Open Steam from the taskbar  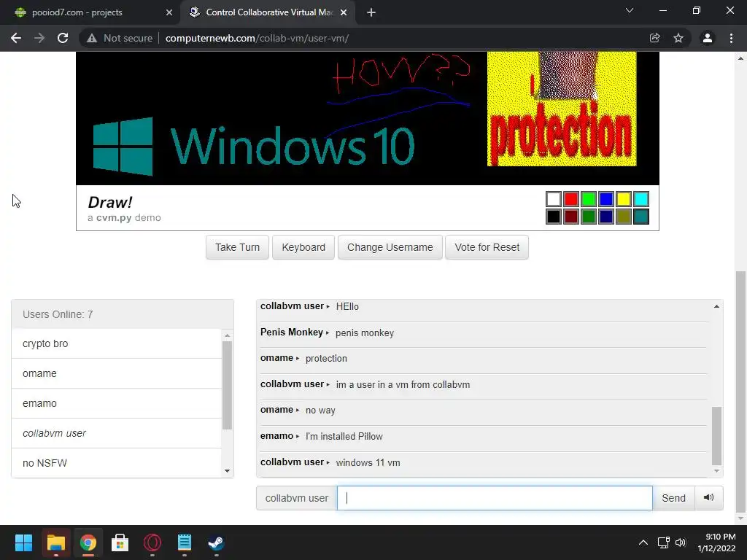tap(216, 542)
